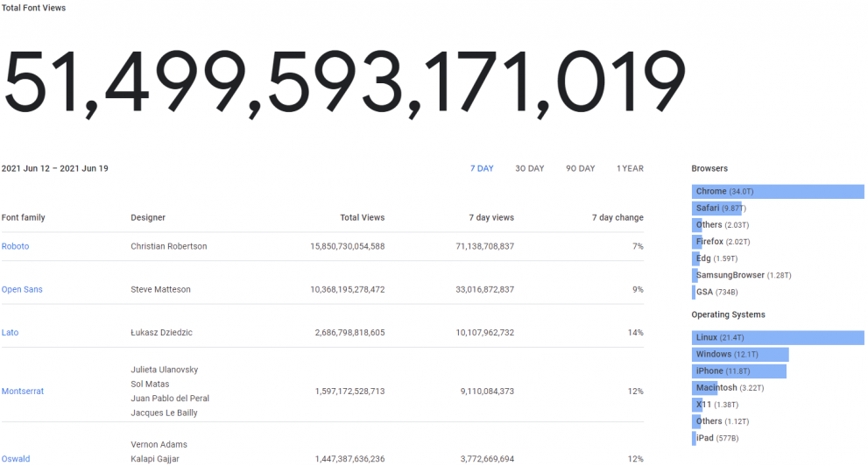868x466 pixels.
Task: Click designer name Łukasz Dziedzic
Action: tap(162, 333)
